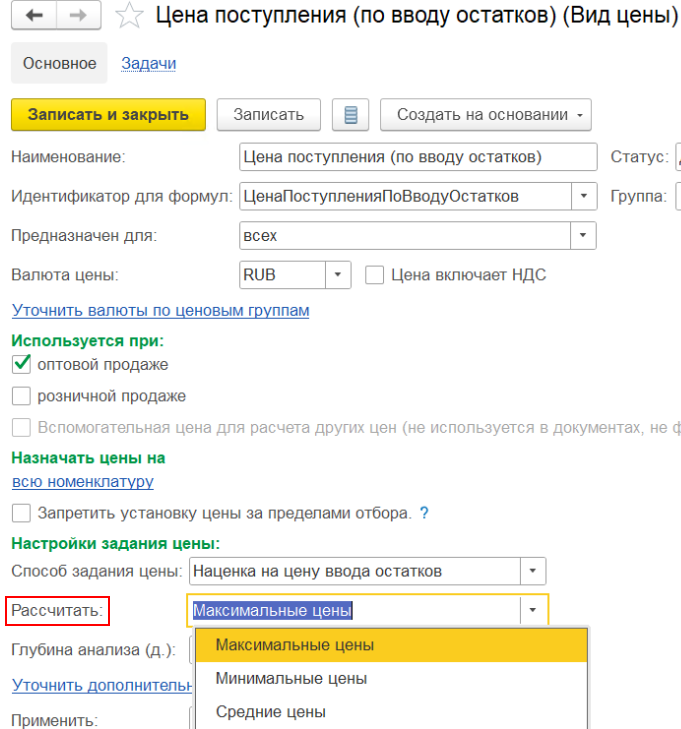The height and width of the screenshot is (729, 681).
Task: Switch to the 'Задачи' tab
Action: (148, 63)
